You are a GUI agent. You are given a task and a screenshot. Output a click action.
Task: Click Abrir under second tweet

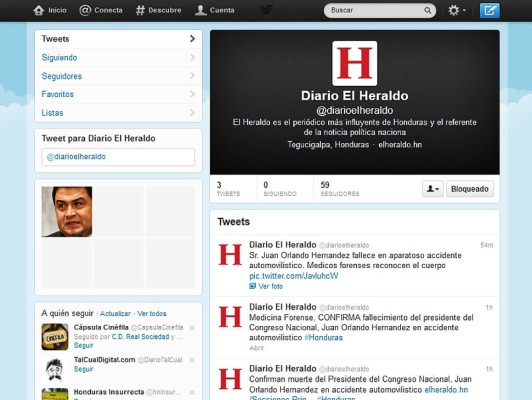(x=256, y=348)
